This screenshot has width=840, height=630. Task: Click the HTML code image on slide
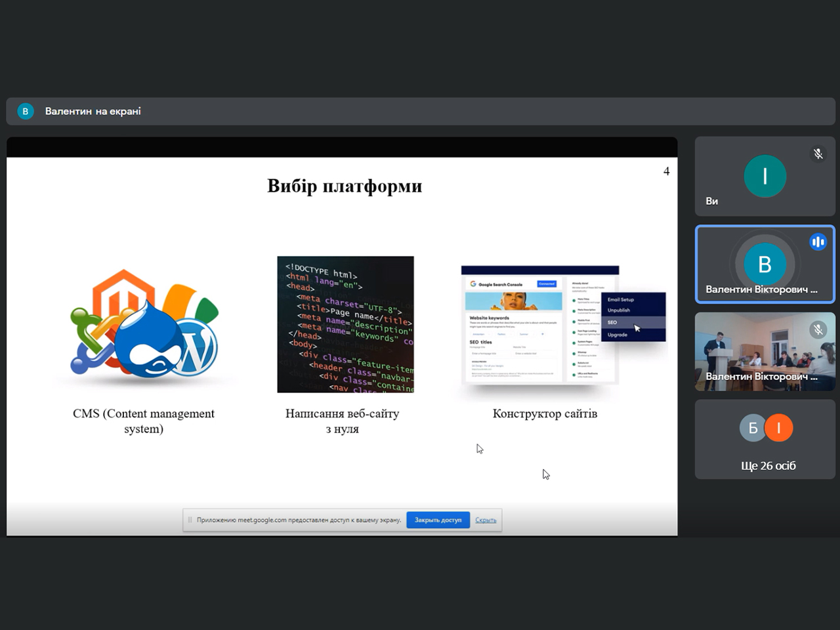(345, 324)
